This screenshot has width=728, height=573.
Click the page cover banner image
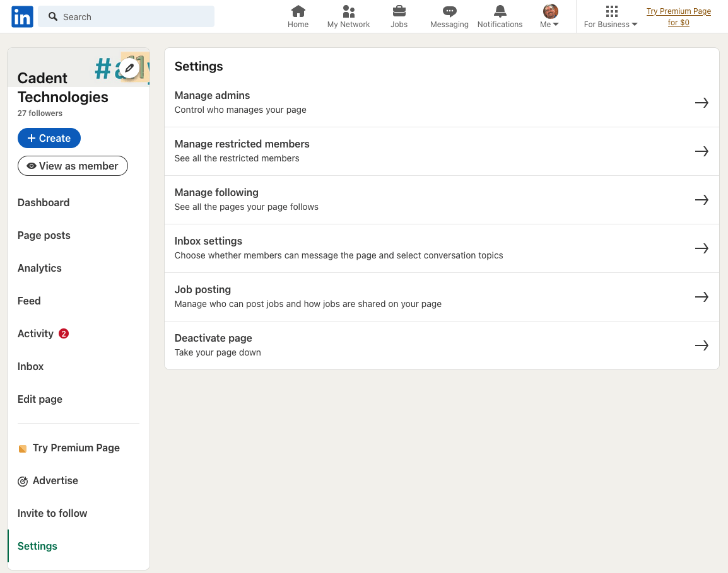pos(78,67)
